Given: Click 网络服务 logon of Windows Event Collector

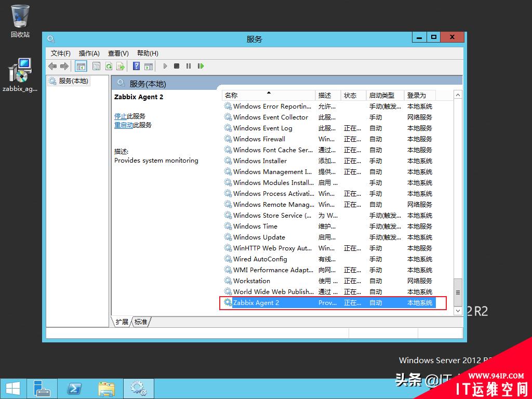Looking at the screenshot, I should (x=420, y=117).
